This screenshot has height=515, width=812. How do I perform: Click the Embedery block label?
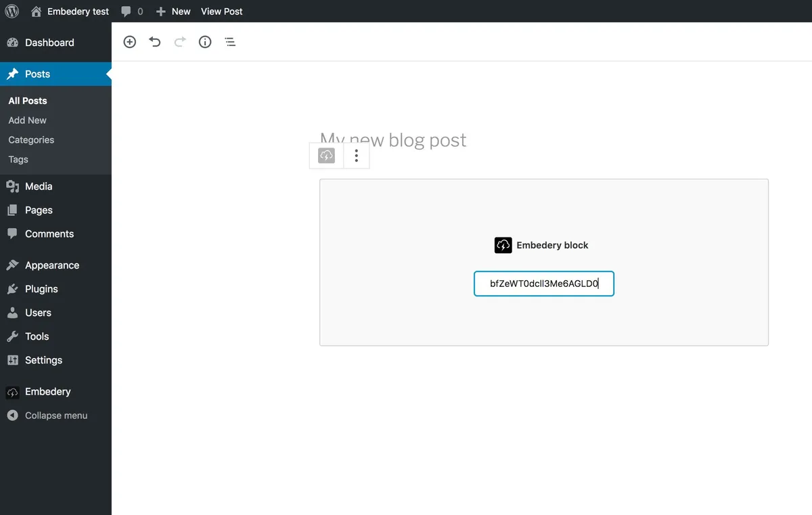pyautogui.click(x=552, y=245)
